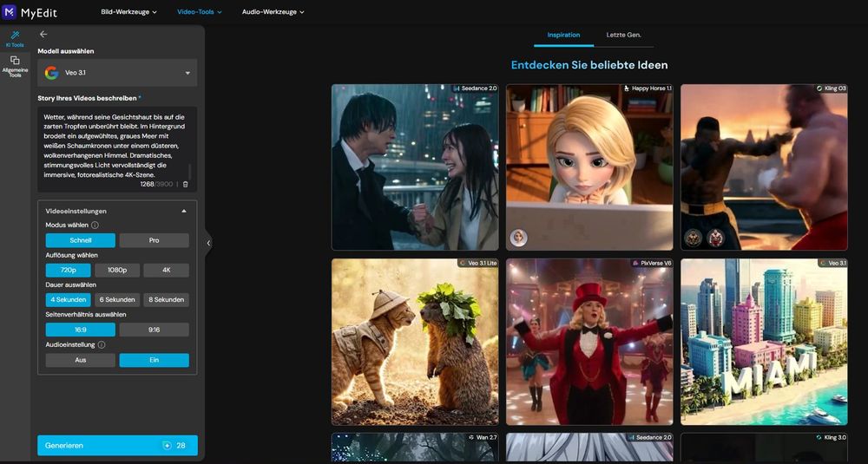Select Schnell mode
This screenshot has width=868, height=464.
(80, 240)
